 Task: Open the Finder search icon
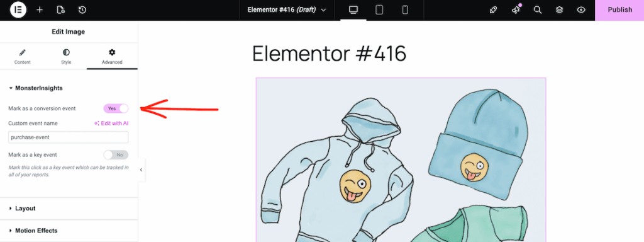point(538,10)
